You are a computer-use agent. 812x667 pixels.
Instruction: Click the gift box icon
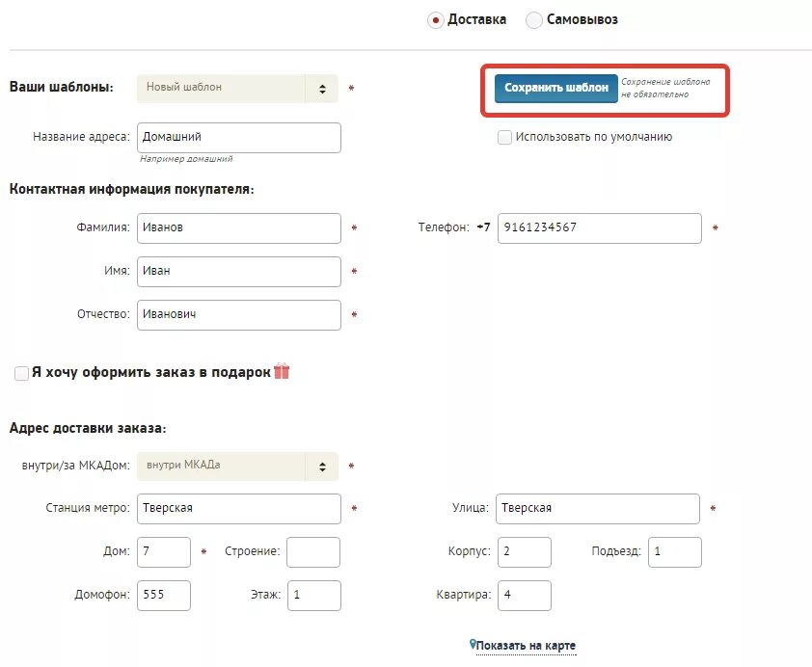(x=282, y=370)
